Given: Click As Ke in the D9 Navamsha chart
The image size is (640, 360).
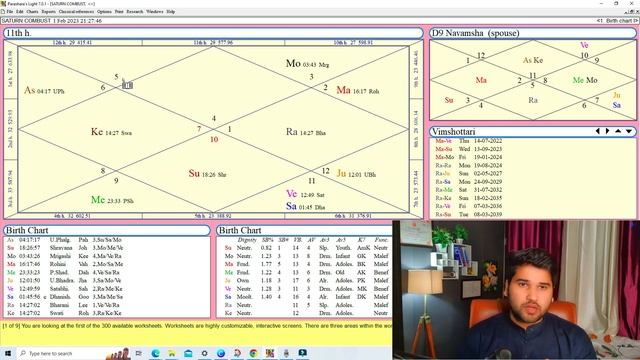Looking at the screenshot, I should pyautogui.click(x=533, y=60).
